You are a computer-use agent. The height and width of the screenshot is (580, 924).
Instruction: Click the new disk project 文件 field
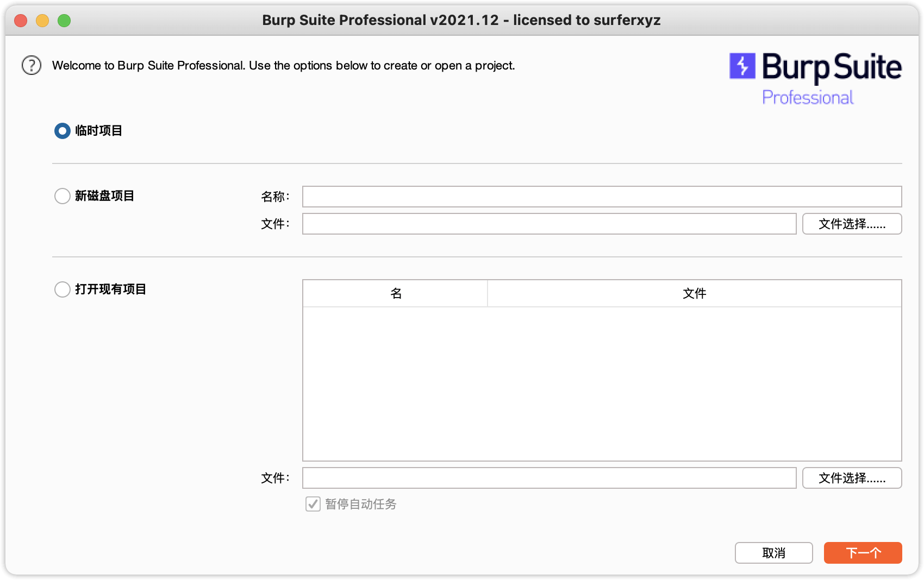(x=550, y=224)
